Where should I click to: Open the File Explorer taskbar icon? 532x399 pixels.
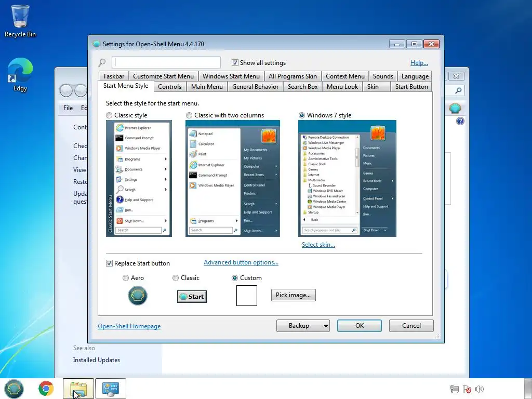pos(78,389)
